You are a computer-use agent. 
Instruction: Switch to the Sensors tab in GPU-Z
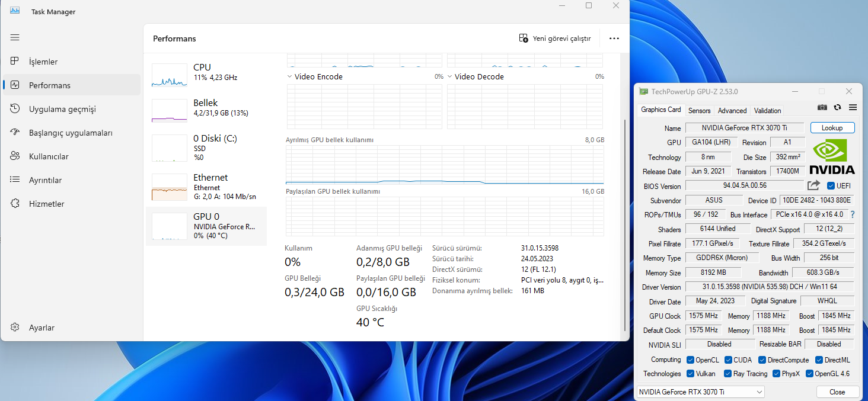699,111
